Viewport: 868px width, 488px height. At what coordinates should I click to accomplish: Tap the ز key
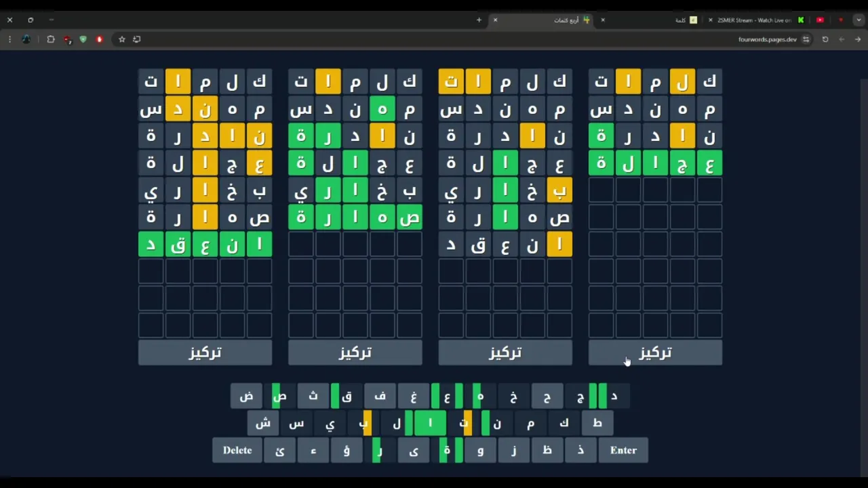[513, 450]
